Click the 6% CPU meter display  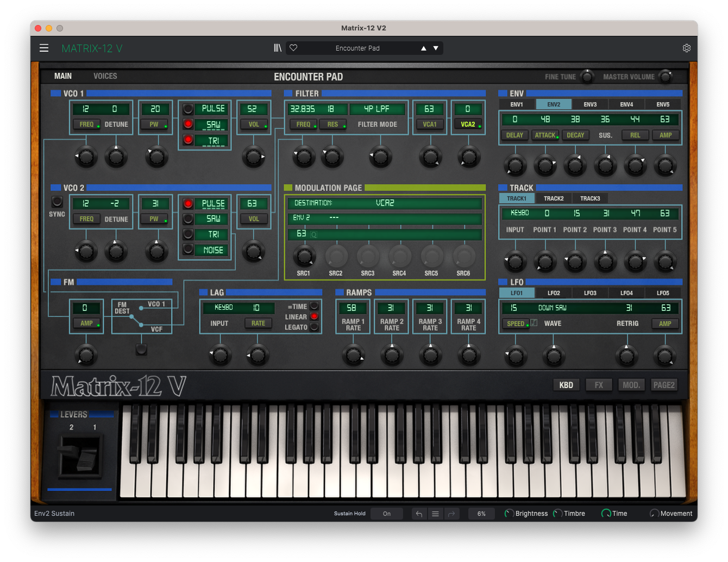click(x=481, y=514)
